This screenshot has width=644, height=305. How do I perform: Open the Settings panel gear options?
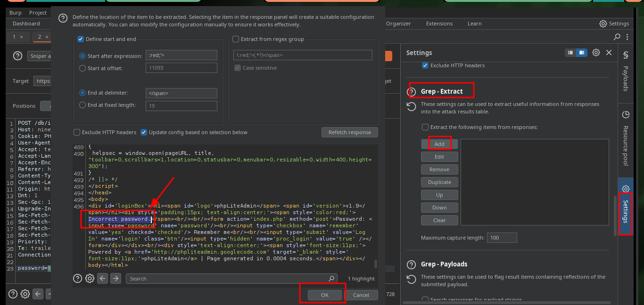pos(596,53)
